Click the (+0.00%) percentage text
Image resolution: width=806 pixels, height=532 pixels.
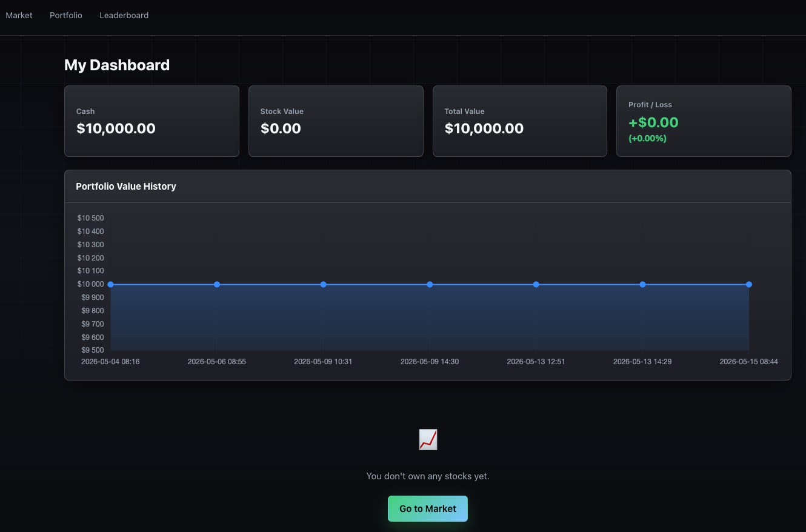[x=647, y=138]
